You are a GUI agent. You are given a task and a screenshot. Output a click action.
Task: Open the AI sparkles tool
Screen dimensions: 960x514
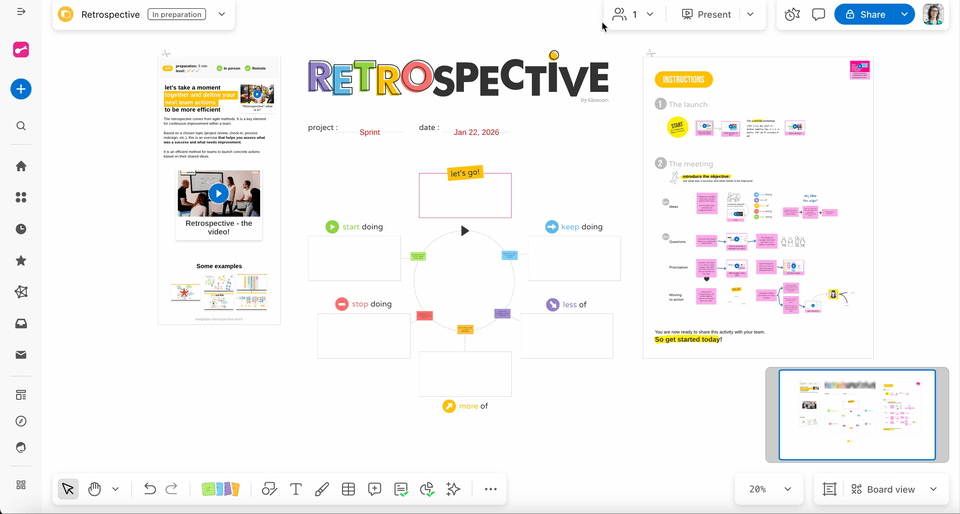click(x=453, y=489)
